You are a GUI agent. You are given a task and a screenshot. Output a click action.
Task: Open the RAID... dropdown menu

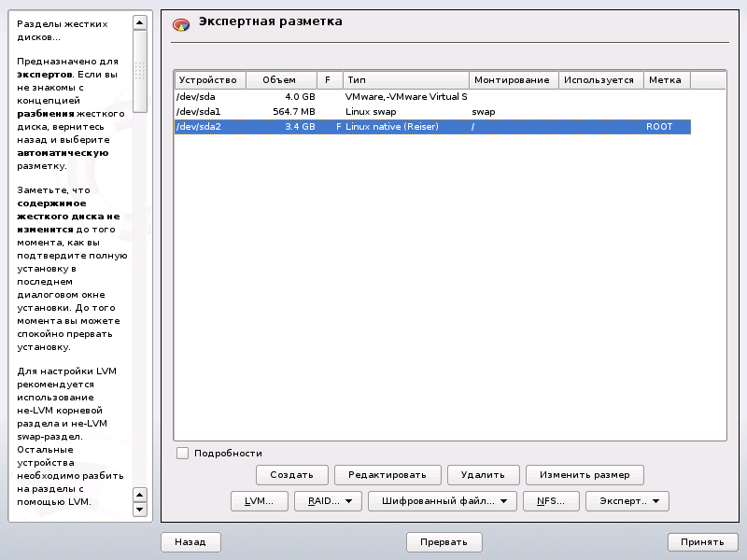(328, 501)
